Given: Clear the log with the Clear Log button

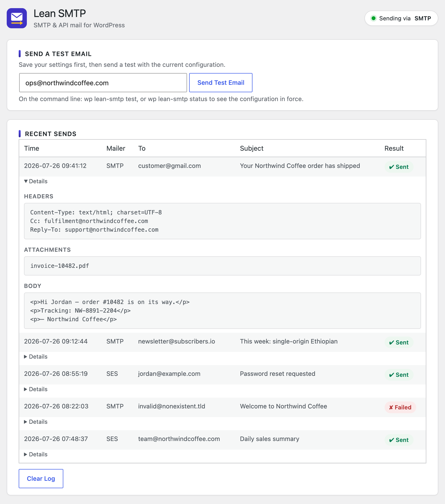Looking at the screenshot, I should click(41, 478).
